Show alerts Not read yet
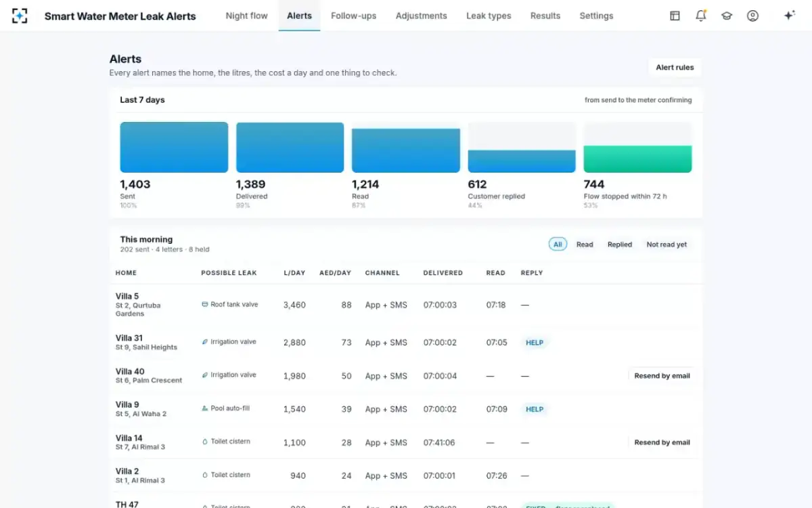 coord(667,245)
